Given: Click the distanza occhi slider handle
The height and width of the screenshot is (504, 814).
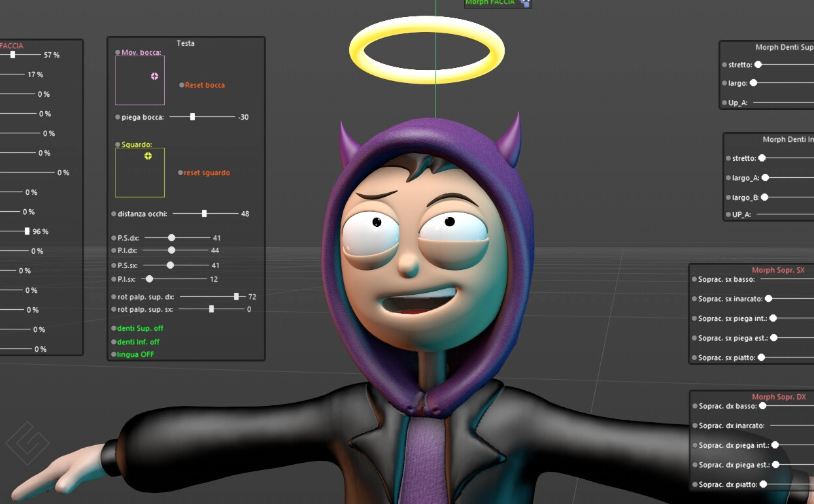Looking at the screenshot, I should point(204,213).
